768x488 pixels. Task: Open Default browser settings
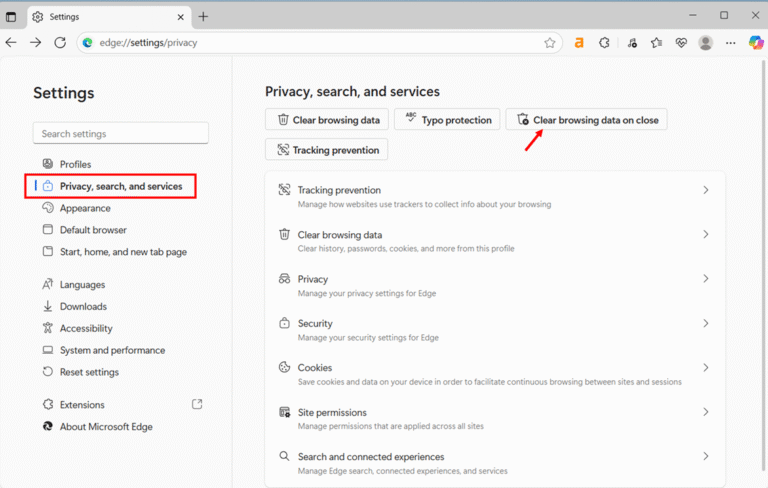pyautogui.click(x=93, y=230)
